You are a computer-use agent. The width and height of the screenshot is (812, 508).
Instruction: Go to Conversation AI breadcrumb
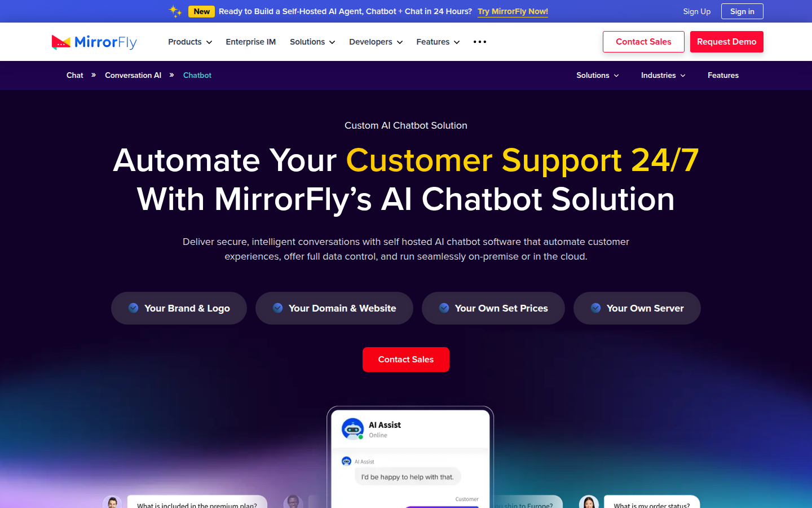pyautogui.click(x=133, y=75)
